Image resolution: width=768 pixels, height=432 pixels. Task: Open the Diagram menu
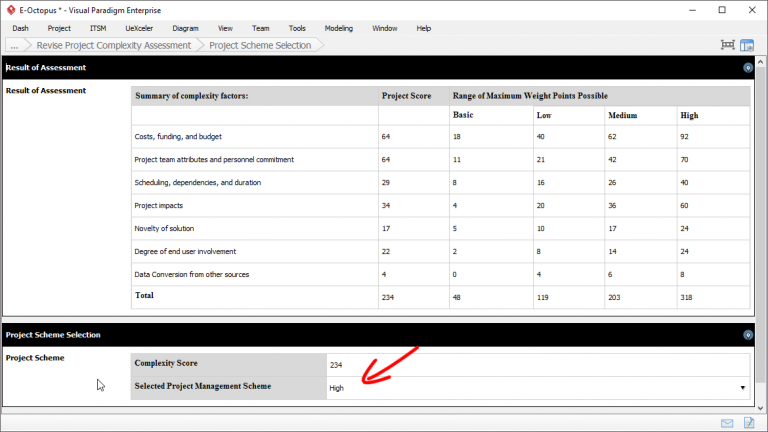(185, 28)
